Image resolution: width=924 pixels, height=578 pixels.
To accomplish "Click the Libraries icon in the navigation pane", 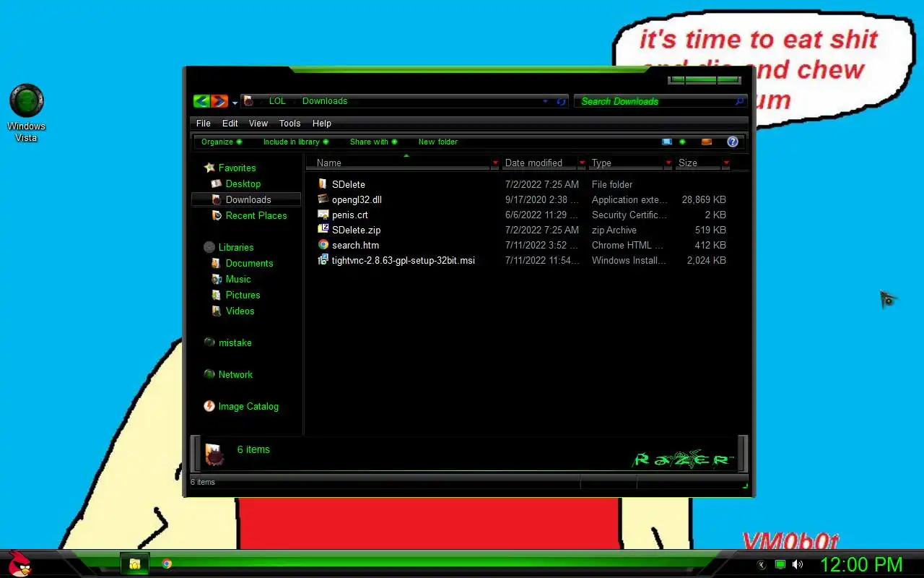I will click(x=209, y=247).
